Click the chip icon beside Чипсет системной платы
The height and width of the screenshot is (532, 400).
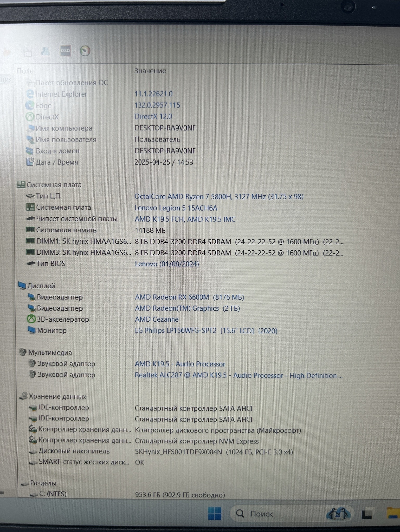(31, 219)
